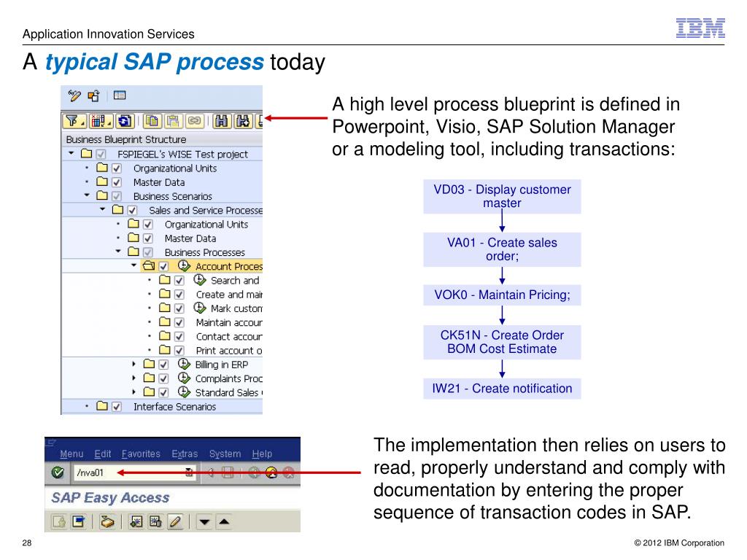Toggle checkbox for Billing in ERP
The image size is (747, 560).
click(x=163, y=365)
